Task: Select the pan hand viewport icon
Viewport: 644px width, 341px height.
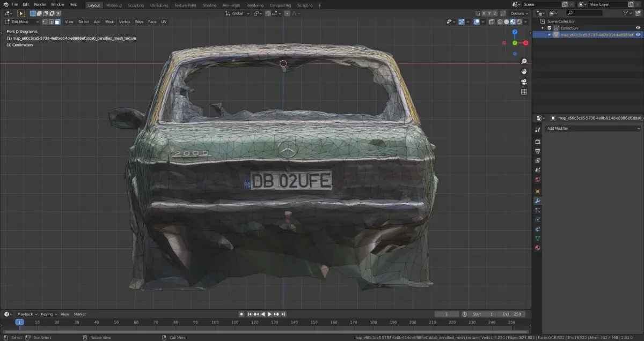Action: 524,71
